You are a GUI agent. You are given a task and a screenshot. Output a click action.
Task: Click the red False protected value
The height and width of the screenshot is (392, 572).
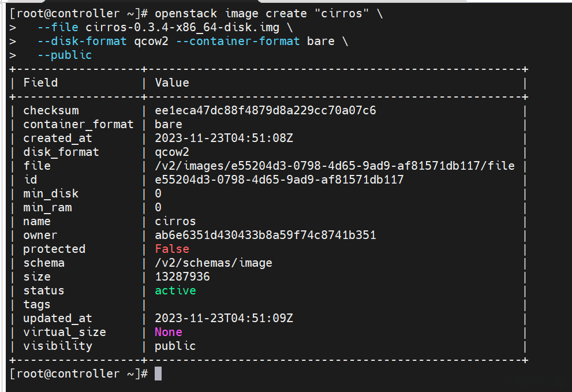(x=172, y=249)
